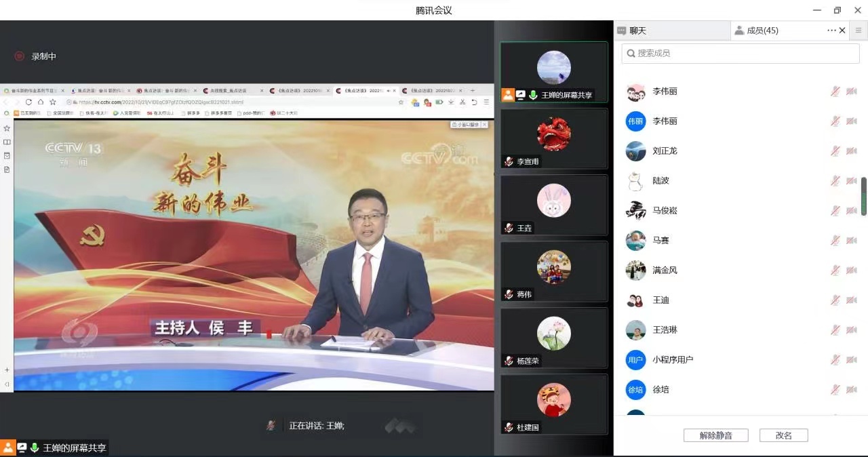Toggle the camera icon for 马赛

(852, 240)
